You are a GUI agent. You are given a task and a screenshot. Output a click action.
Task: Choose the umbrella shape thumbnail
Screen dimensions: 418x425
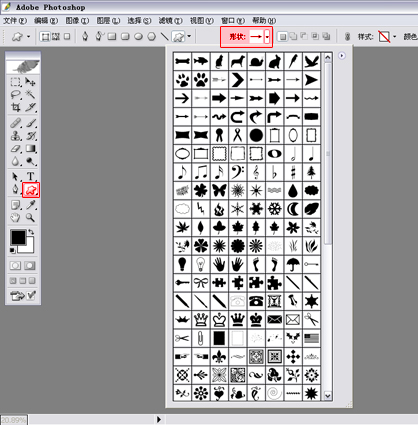point(293,265)
